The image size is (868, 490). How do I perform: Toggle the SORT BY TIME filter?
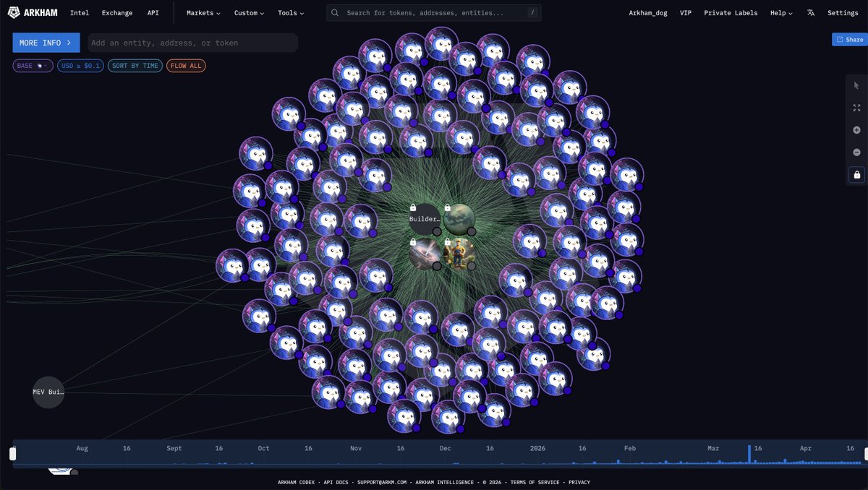(x=135, y=66)
